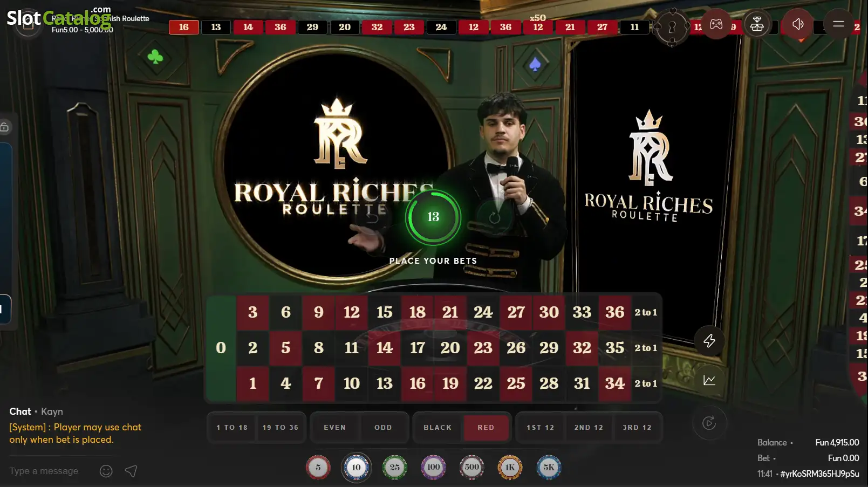Place a chip on number 17

click(x=417, y=348)
